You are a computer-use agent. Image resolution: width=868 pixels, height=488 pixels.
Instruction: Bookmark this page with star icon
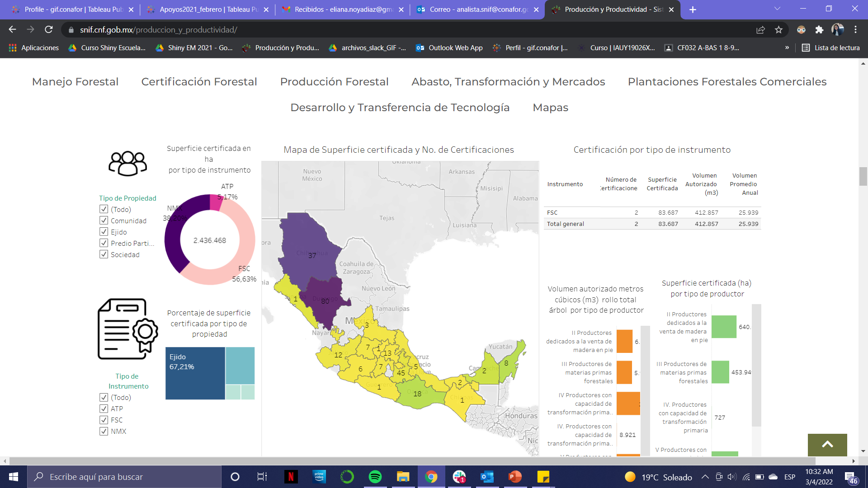coord(778,30)
